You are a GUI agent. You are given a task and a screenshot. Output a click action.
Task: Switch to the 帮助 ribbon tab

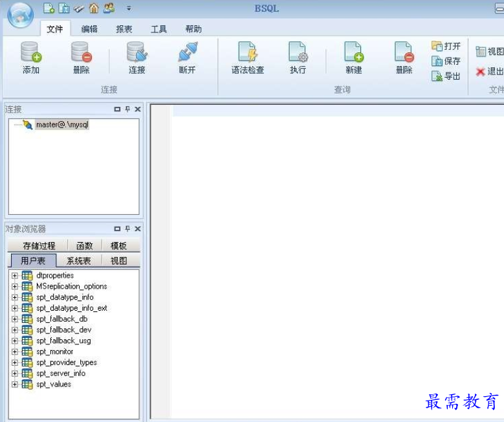coord(193,29)
